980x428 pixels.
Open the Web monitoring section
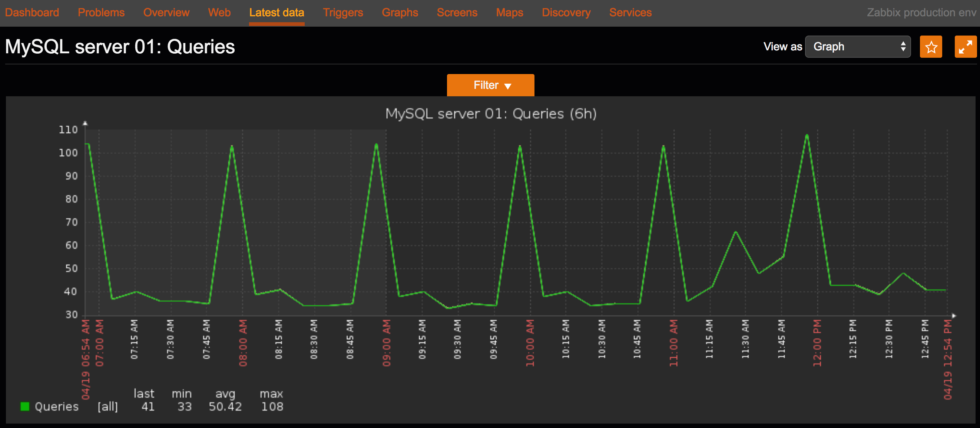219,13
